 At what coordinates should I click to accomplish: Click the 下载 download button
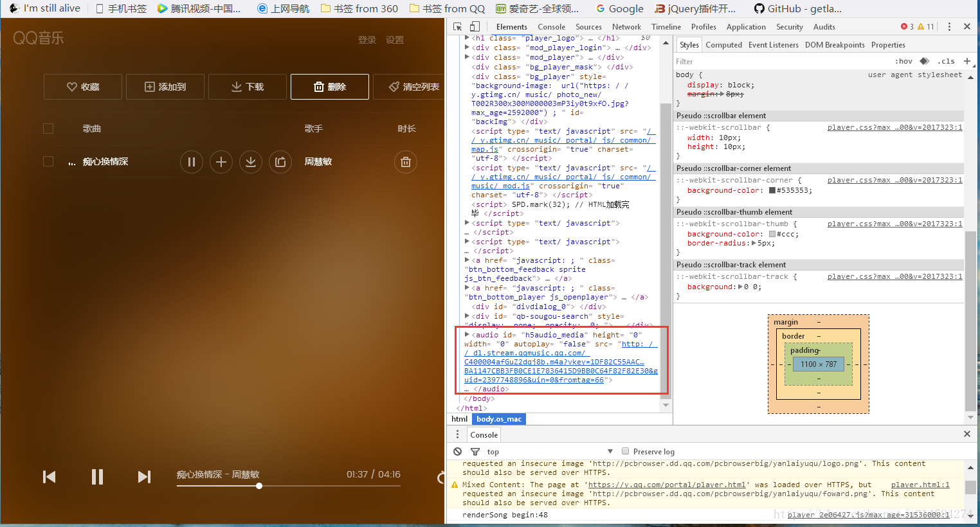[248, 87]
